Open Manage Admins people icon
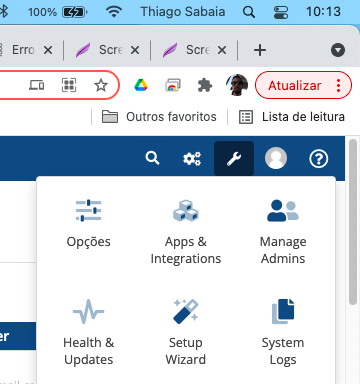This screenshot has width=360, height=384. [283, 210]
